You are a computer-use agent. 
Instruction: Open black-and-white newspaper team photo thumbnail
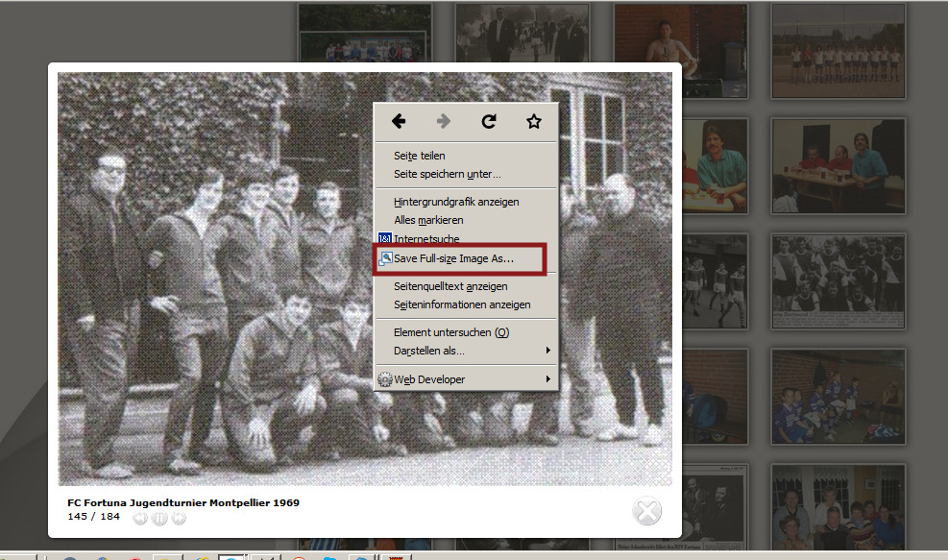[838, 281]
